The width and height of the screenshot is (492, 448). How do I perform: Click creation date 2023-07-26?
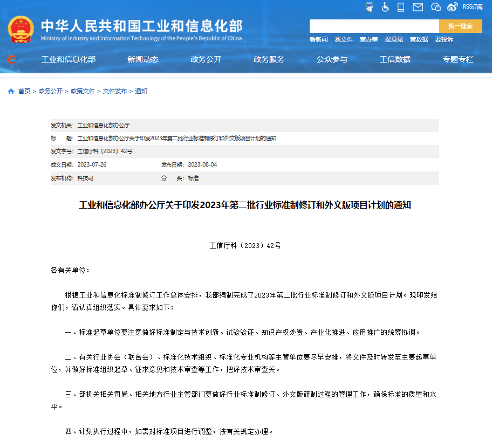click(x=92, y=164)
